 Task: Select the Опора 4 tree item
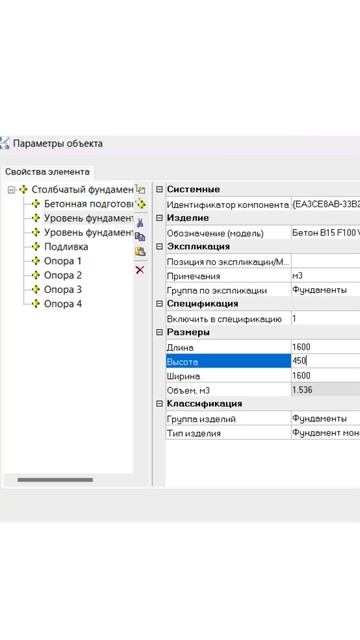(62, 304)
